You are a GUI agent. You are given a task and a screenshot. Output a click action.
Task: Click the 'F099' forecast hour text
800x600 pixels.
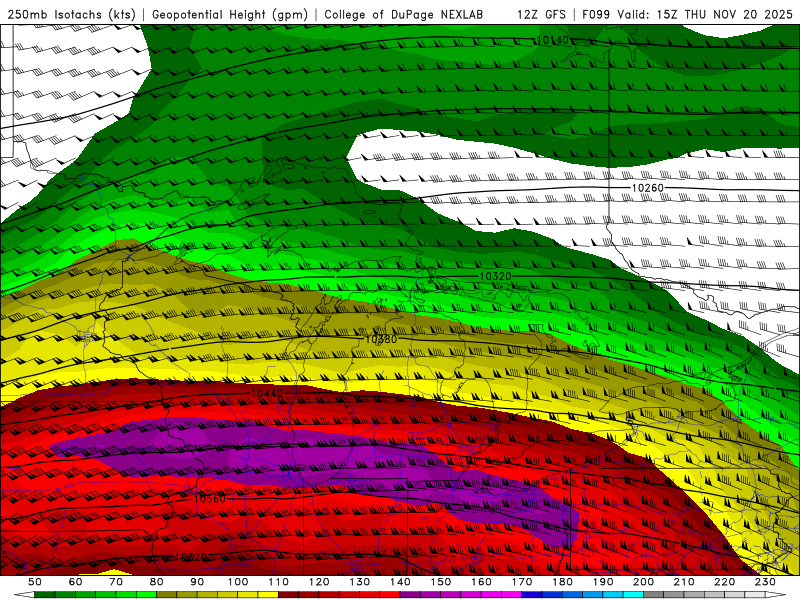point(596,14)
